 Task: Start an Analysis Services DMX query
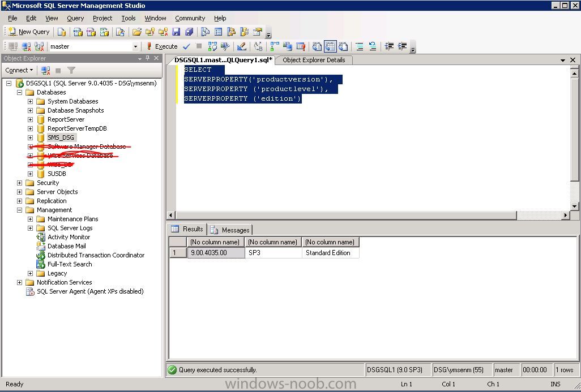click(x=91, y=32)
